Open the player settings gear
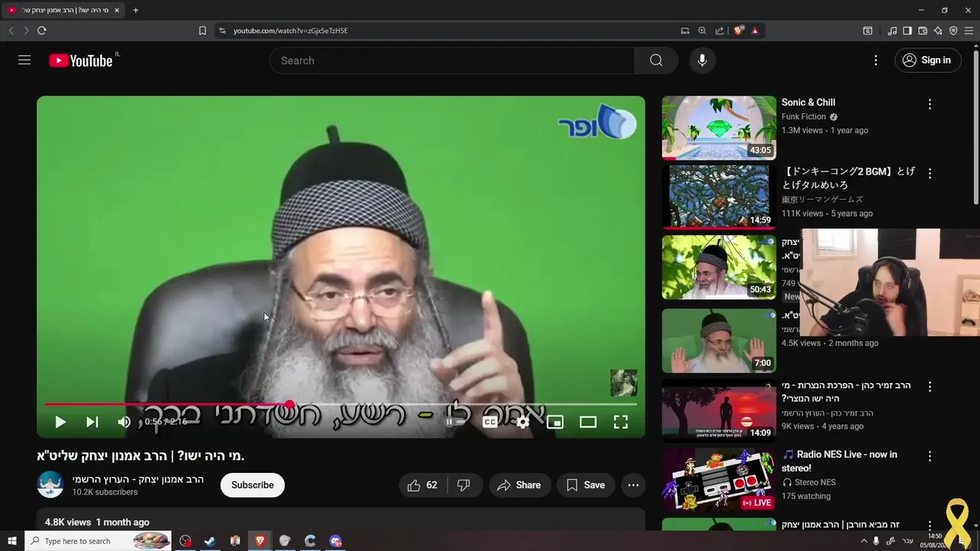Viewport: 980px width, 551px height. 522,422
